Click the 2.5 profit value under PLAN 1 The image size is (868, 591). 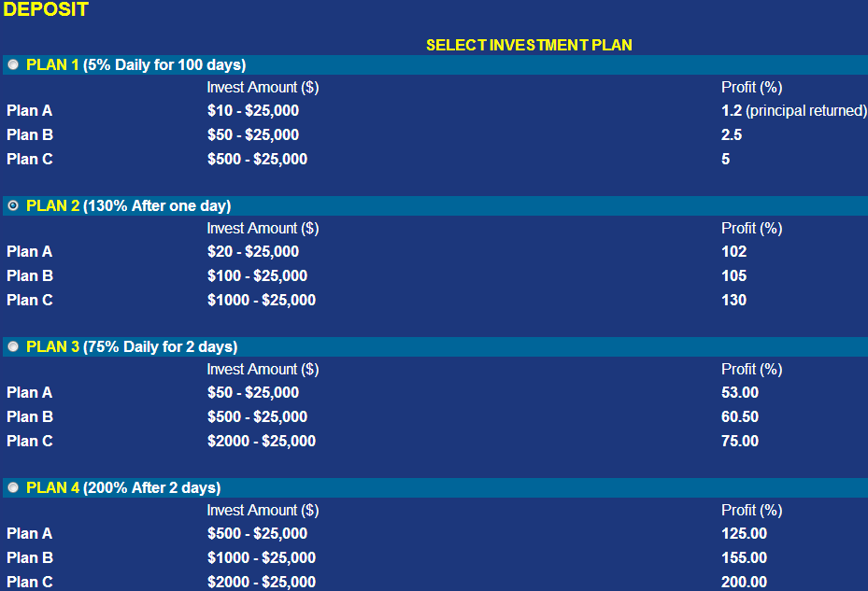pos(732,134)
